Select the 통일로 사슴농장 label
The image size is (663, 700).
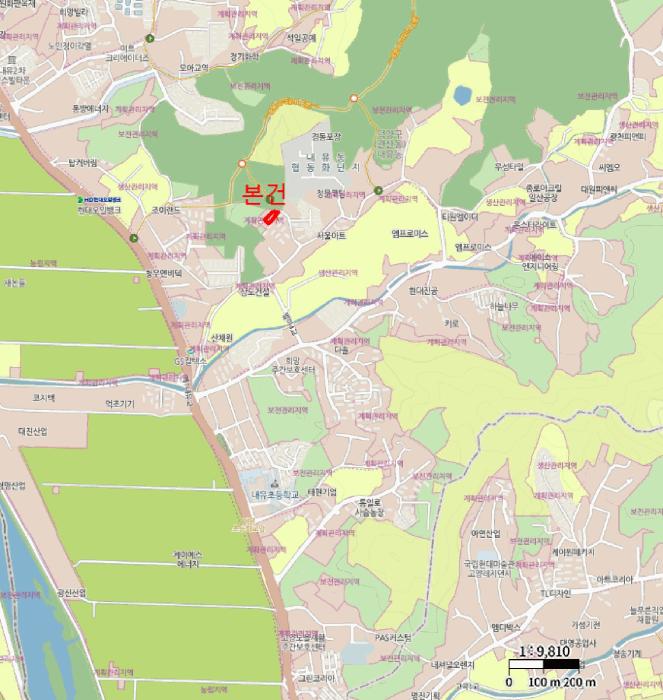pos(369,508)
